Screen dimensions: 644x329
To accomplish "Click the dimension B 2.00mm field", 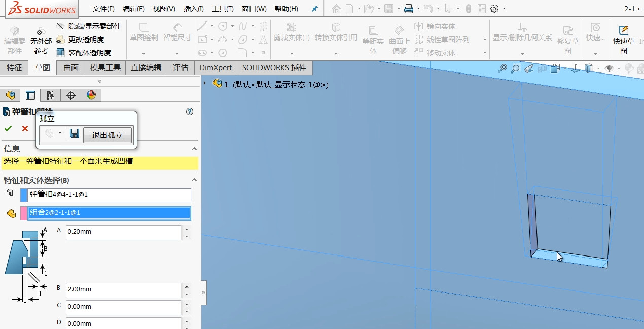I will 124,290.
